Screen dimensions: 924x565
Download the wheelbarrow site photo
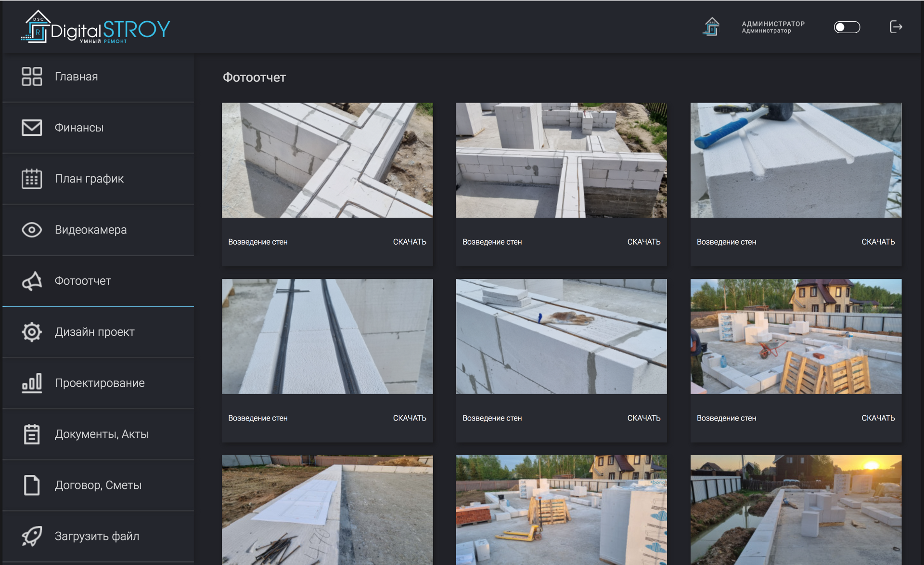[x=878, y=418]
